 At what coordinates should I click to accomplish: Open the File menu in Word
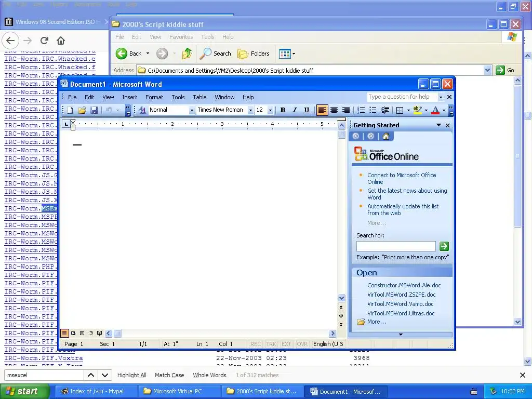(x=72, y=97)
